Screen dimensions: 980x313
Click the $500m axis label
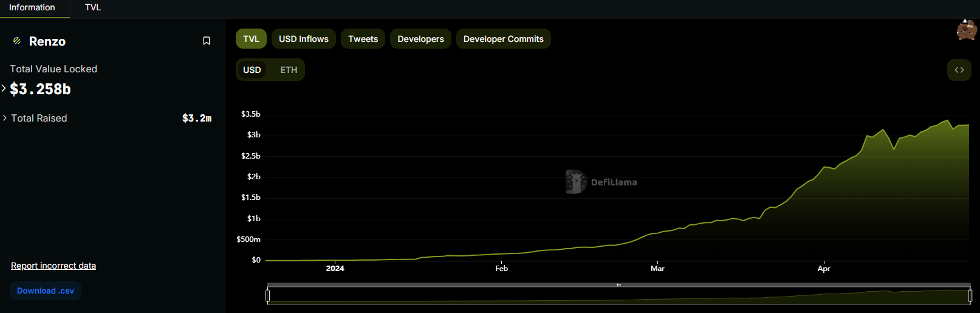248,239
